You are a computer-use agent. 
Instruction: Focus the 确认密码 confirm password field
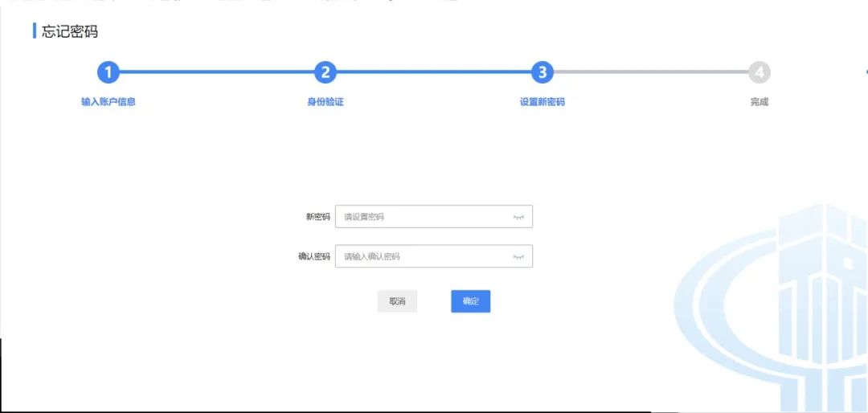point(433,256)
